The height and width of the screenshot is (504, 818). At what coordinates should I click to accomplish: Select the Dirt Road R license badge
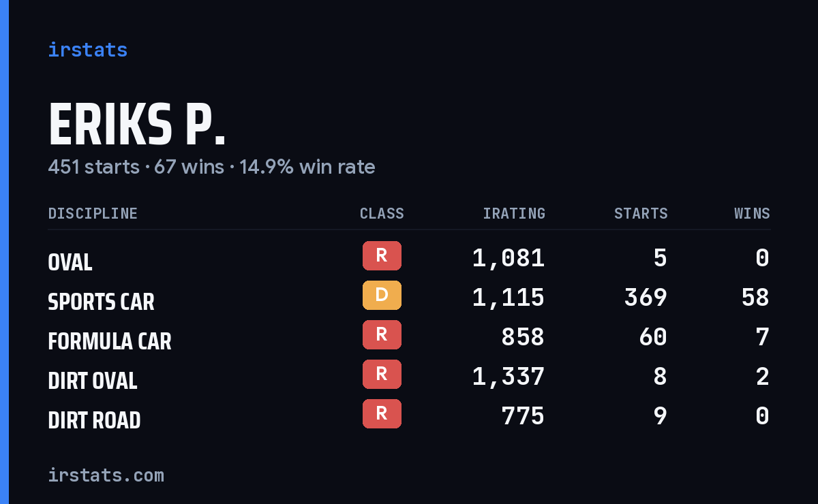382,413
